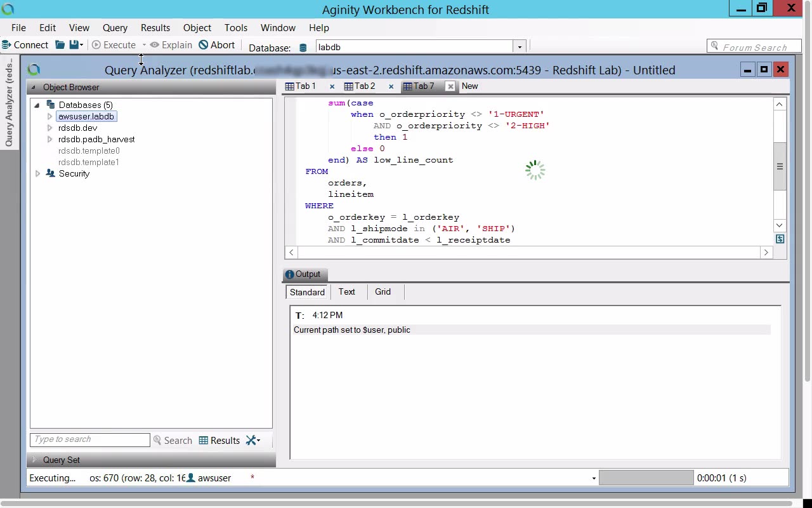Click the Connect icon in the toolbar
Screen dimensions: 812x508
(x=6, y=45)
